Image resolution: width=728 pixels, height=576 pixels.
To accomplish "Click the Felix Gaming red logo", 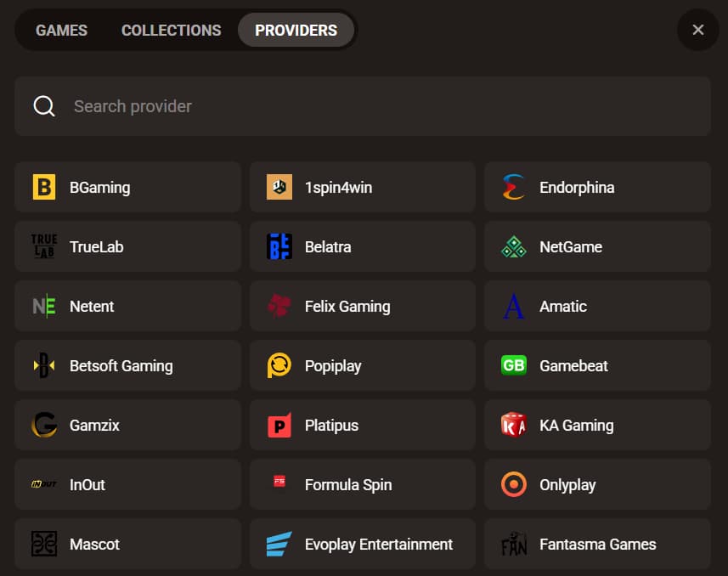I will [279, 306].
